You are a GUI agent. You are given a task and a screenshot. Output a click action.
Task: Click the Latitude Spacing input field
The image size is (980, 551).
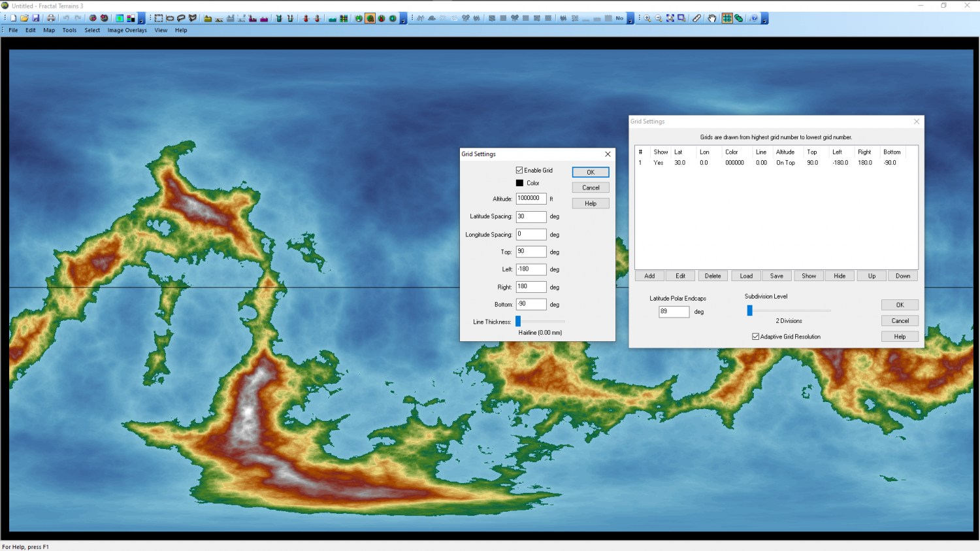pyautogui.click(x=531, y=216)
